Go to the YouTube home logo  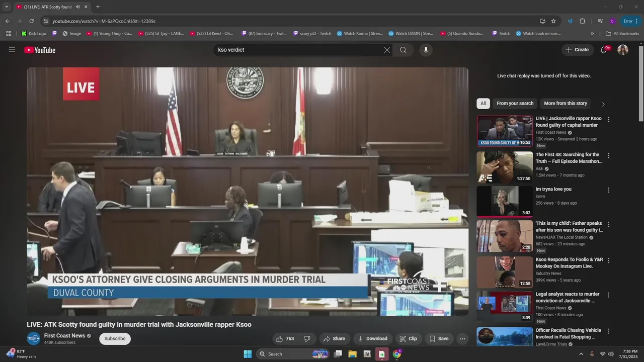tap(40, 50)
